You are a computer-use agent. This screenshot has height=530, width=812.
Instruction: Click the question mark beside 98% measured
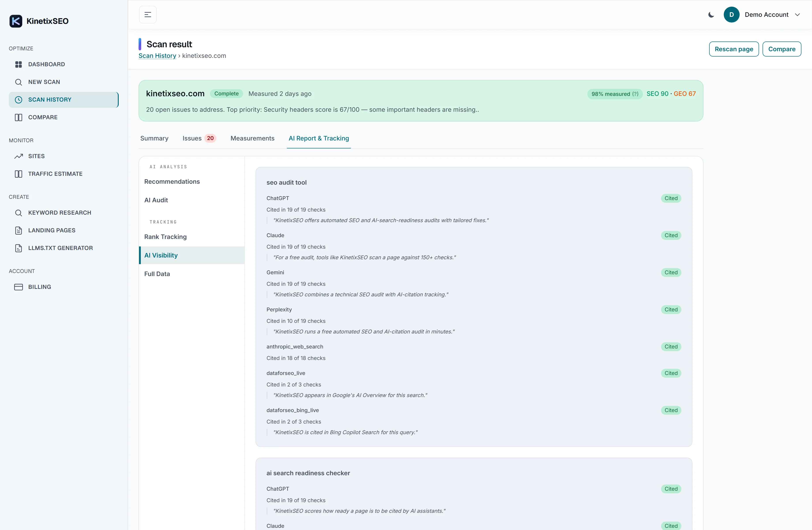point(635,94)
